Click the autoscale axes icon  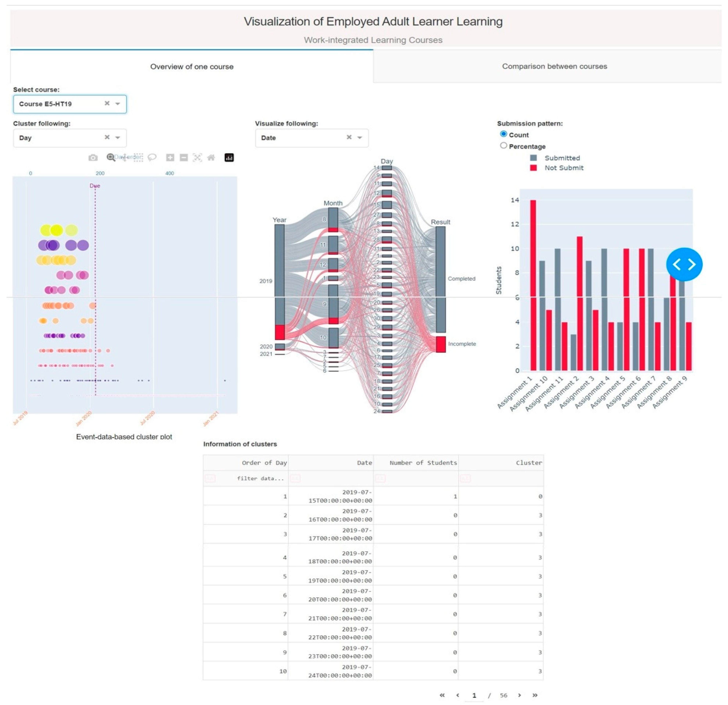click(197, 158)
